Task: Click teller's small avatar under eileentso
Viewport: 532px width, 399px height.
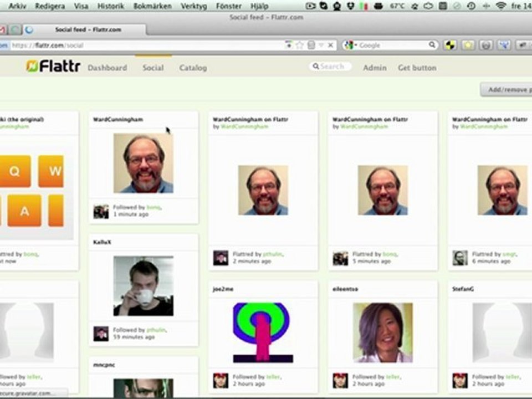Action: coord(340,381)
